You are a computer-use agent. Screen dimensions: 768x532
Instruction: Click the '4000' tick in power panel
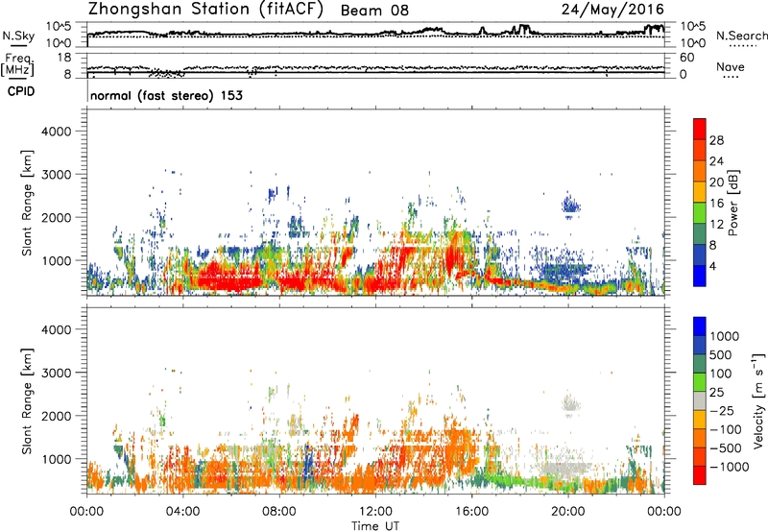pyautogui.click(x=56, y=132)
